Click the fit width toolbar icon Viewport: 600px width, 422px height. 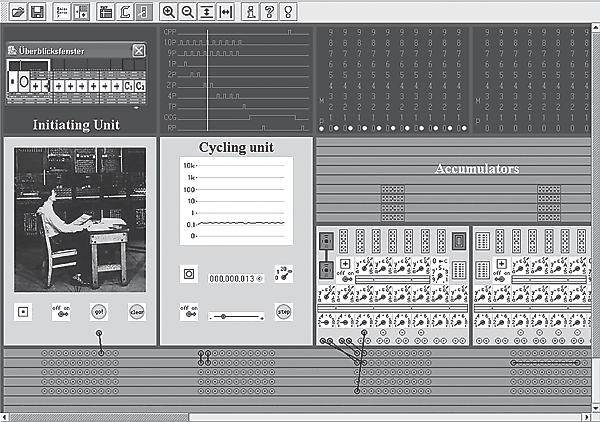pos(225,12)
